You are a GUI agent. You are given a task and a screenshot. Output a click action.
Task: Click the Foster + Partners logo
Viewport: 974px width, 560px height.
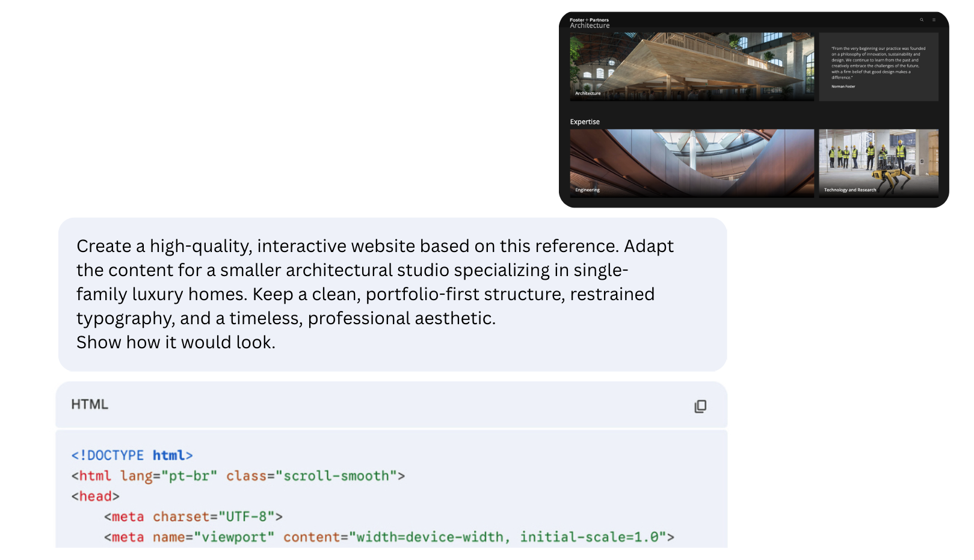point(589,23)
